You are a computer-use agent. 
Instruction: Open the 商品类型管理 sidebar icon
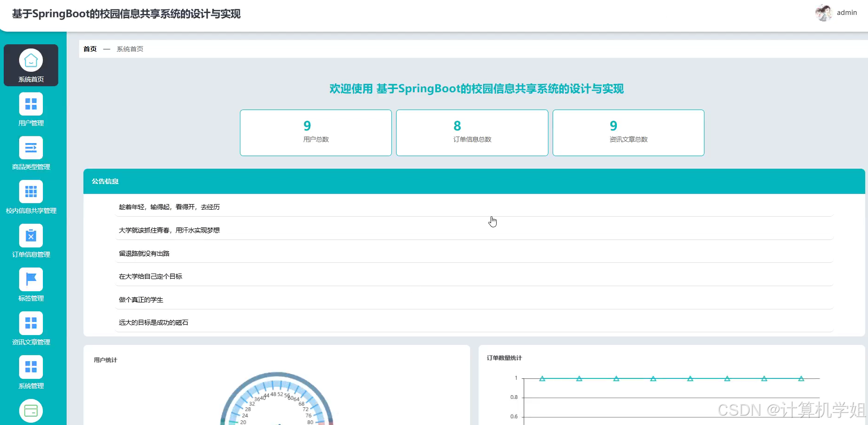coord(31,148)
